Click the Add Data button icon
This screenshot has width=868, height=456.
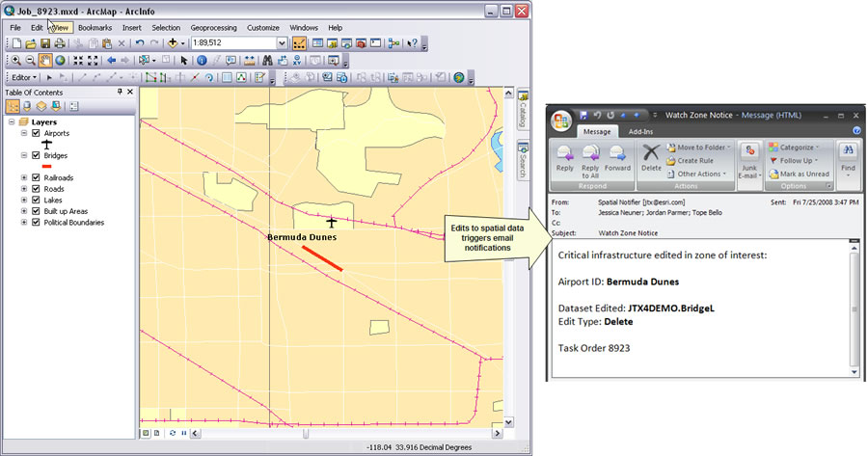pyautogui.click(x=174, y=43)
